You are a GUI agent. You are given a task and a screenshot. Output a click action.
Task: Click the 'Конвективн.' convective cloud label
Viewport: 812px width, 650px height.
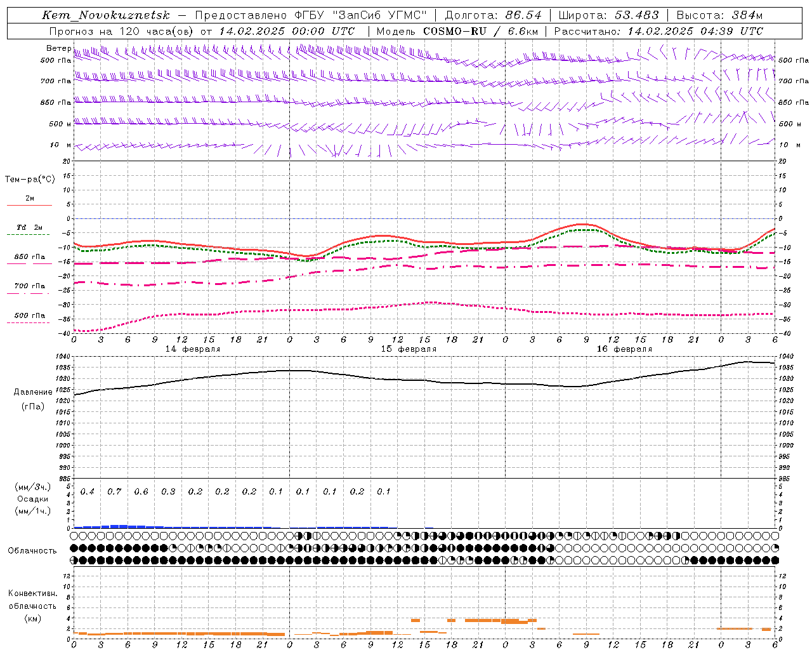click(32, 594)
